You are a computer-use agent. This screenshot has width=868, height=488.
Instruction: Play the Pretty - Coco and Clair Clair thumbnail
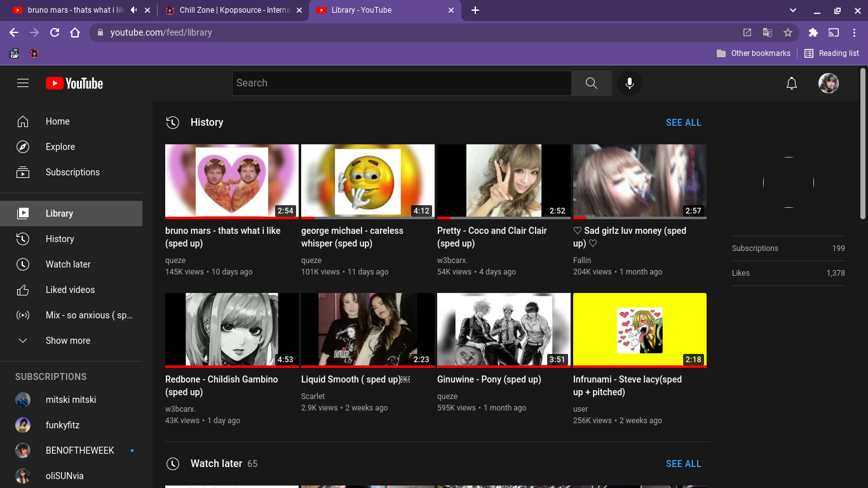504,181
